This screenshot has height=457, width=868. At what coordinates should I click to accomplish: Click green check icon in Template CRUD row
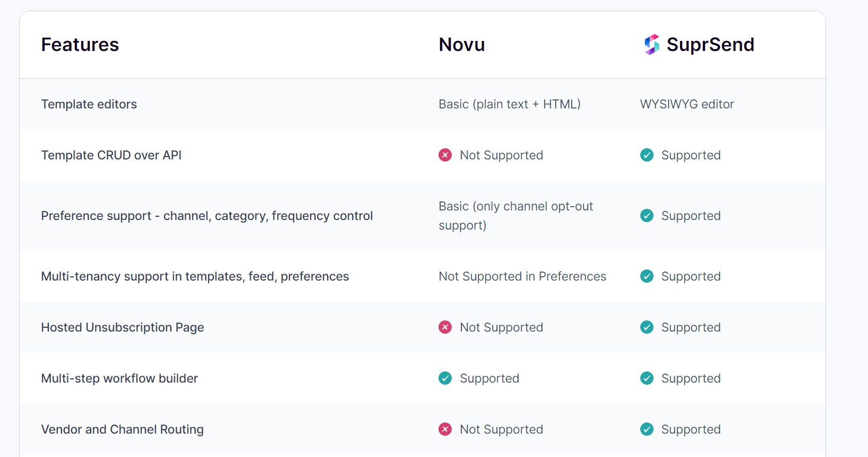(x=647, y=155)
